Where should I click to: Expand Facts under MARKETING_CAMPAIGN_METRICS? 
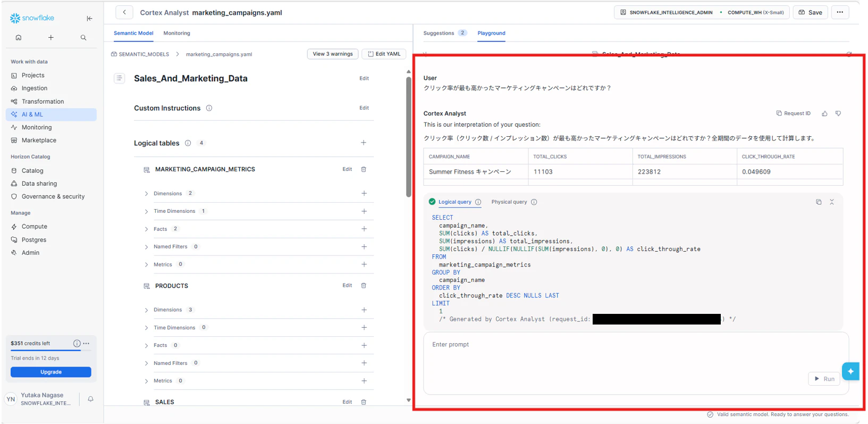[x=146, y=229]
